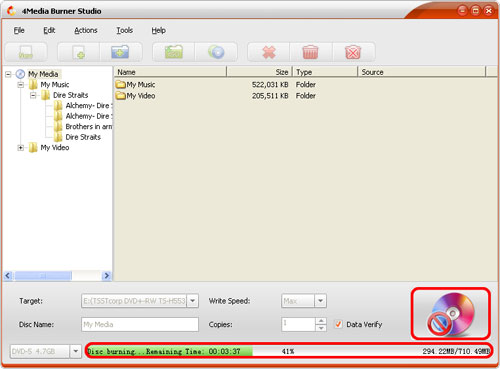This screenshot has width=500, height=369.
Task: Increase the Copies count with up arrow
Action: click(x=321, y=321)
